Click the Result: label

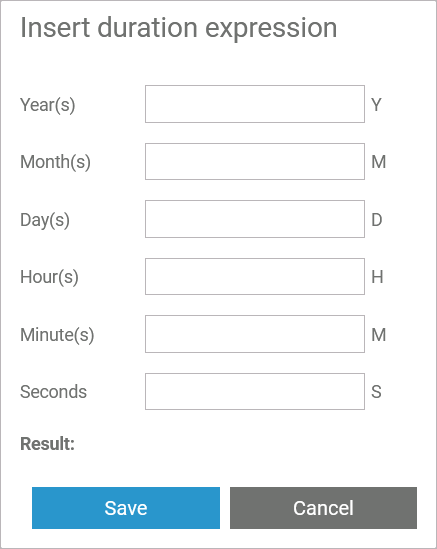47,444
